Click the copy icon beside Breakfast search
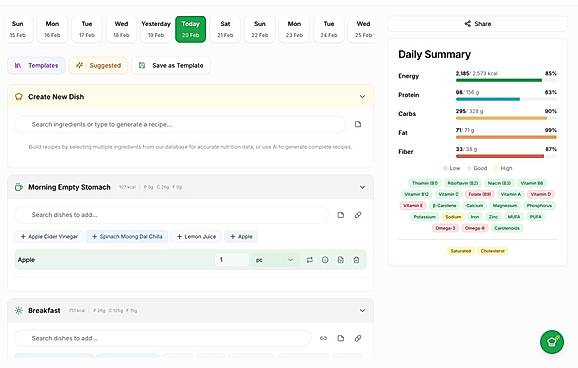578x368 pixels. coord(341,338)
